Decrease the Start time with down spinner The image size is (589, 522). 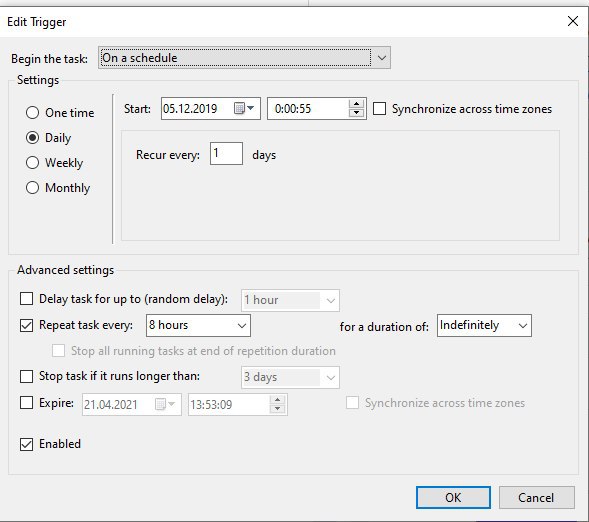point(356,113)
